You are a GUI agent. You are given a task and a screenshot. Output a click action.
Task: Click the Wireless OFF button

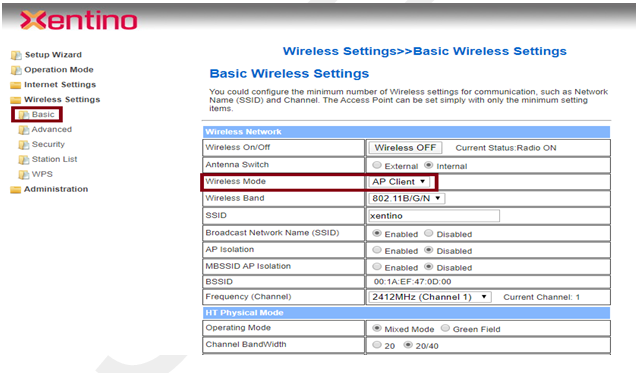coord(405,148)
